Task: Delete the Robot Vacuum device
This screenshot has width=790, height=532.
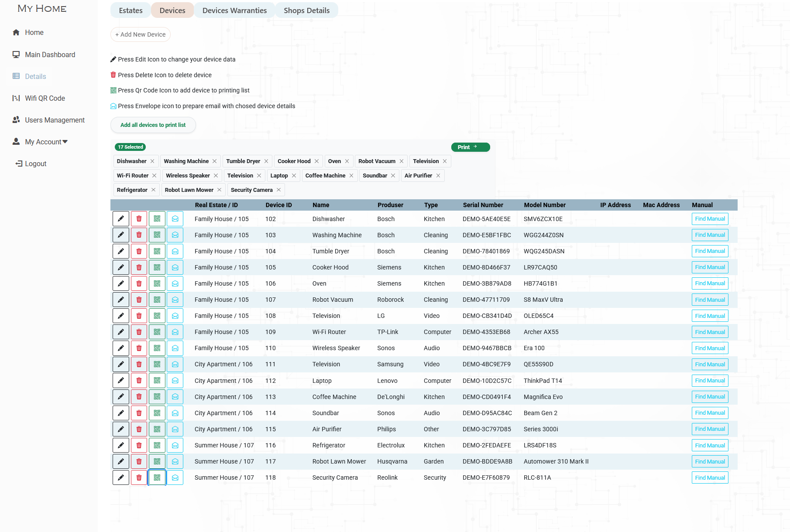Action: pos(139,300)
